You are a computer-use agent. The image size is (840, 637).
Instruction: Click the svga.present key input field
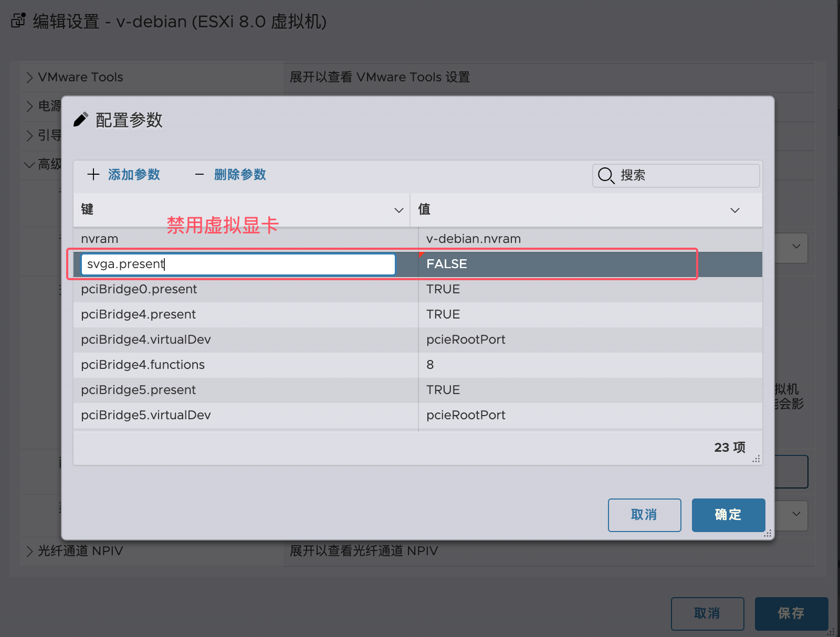238,264
